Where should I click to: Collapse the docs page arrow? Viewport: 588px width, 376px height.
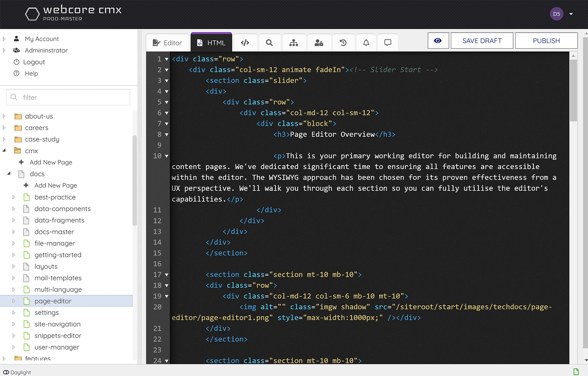[9, 173]
